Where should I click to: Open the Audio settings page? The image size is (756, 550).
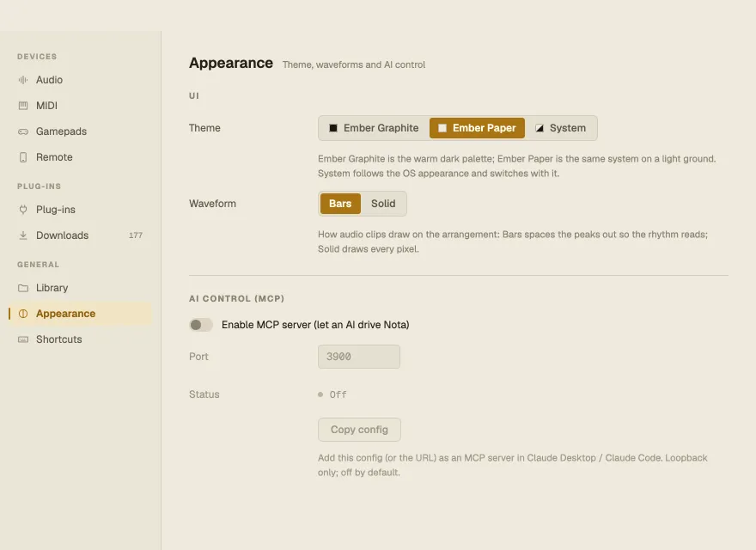(x=80, y=80)
